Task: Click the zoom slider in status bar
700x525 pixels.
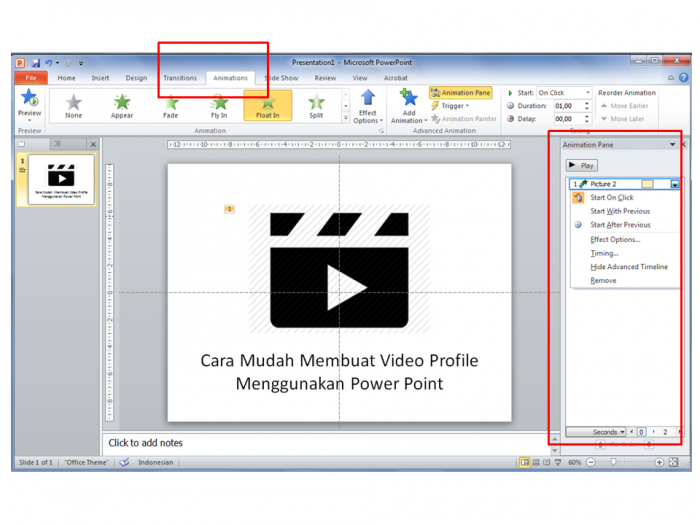Action: coord(614,463)
